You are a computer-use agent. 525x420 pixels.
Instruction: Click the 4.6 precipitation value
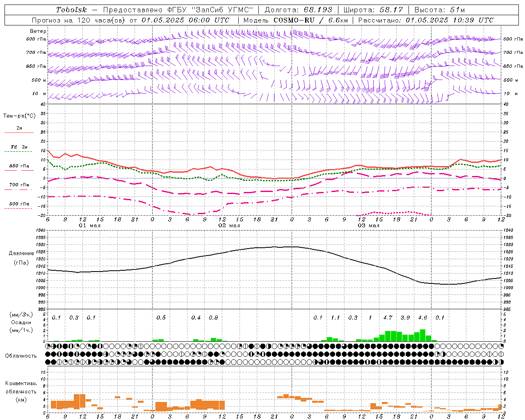(x=422, y=317)
